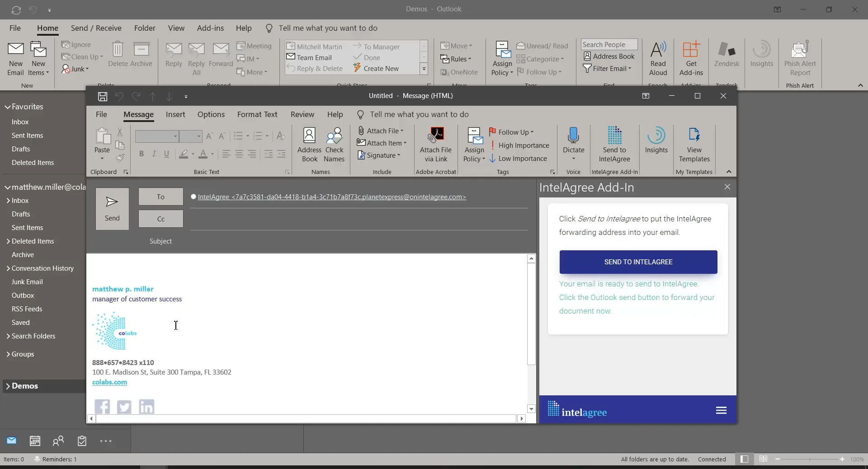Viewport: 868px width, 469px height.
Task: Save the message with floppy disk icon
Action: click(103, 96)
